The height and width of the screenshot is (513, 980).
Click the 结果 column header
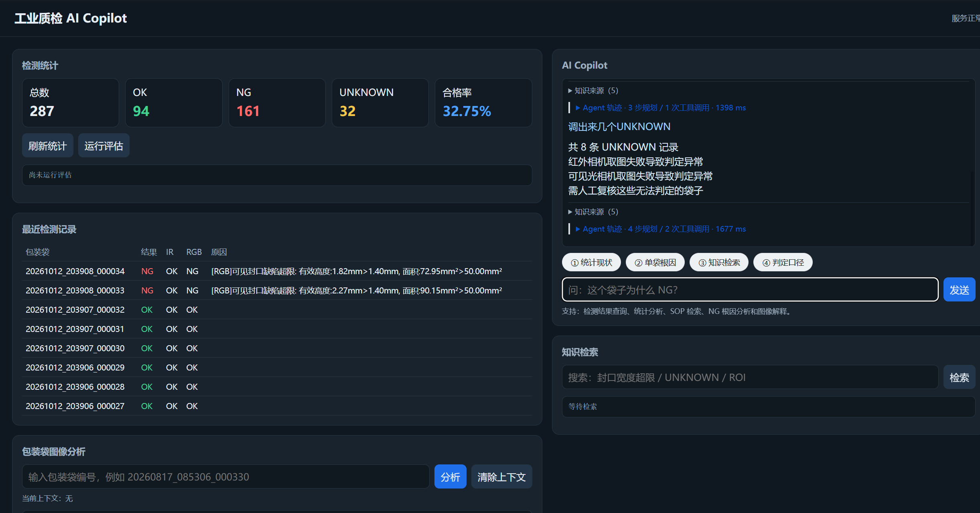149,252
